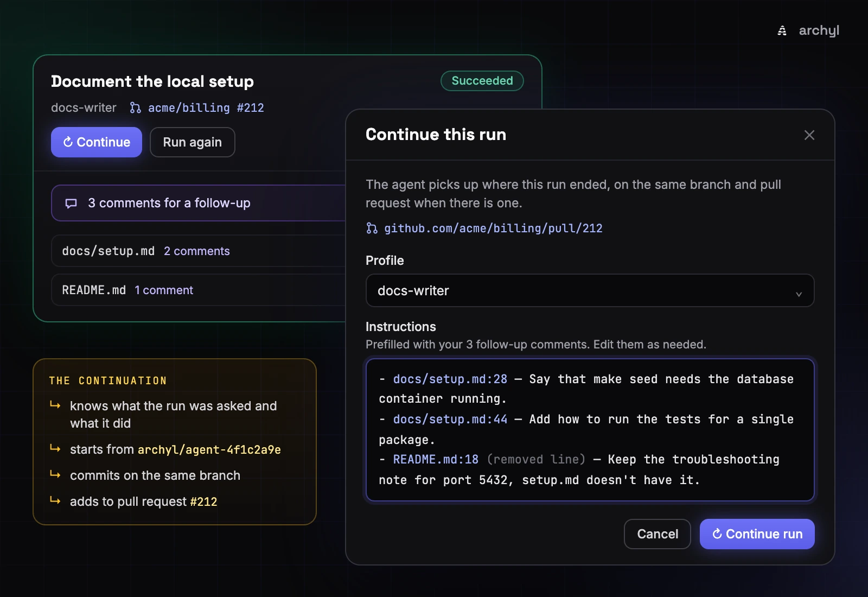Screen dimensions: 868x597
Task: Open the README.md comment row
Action: tap(199, 290)
